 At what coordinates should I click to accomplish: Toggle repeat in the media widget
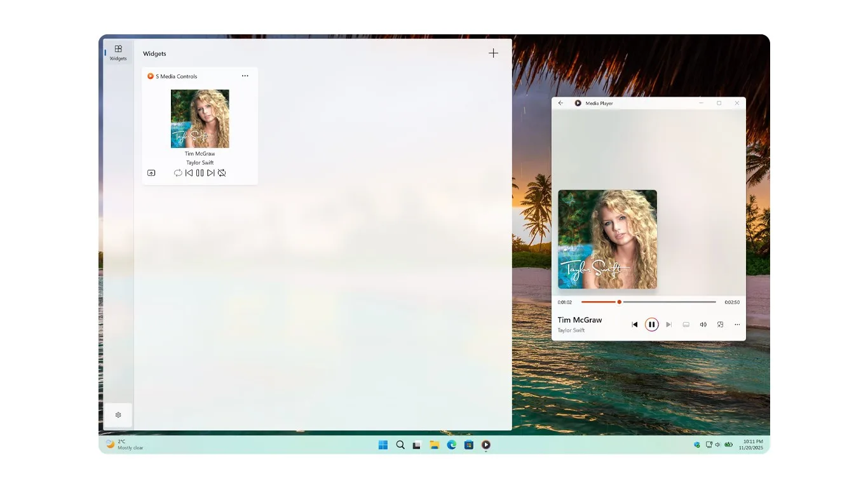tap(178, 173)
